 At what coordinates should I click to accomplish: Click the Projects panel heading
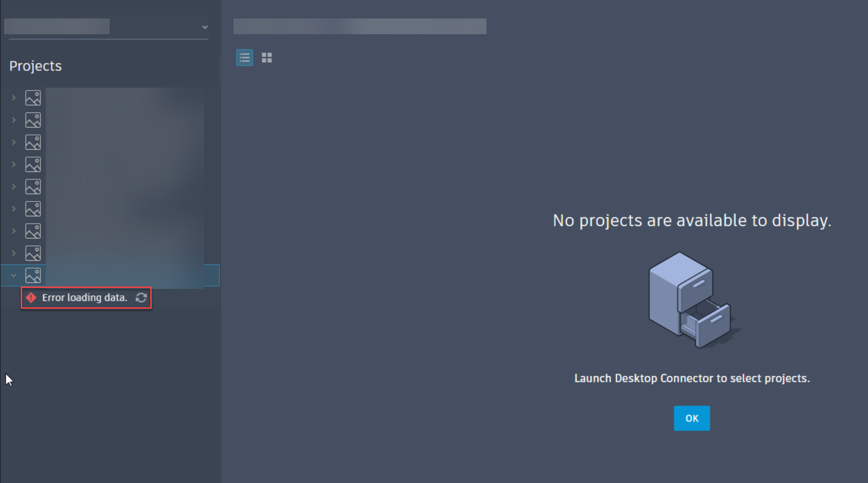coord(35,66)
